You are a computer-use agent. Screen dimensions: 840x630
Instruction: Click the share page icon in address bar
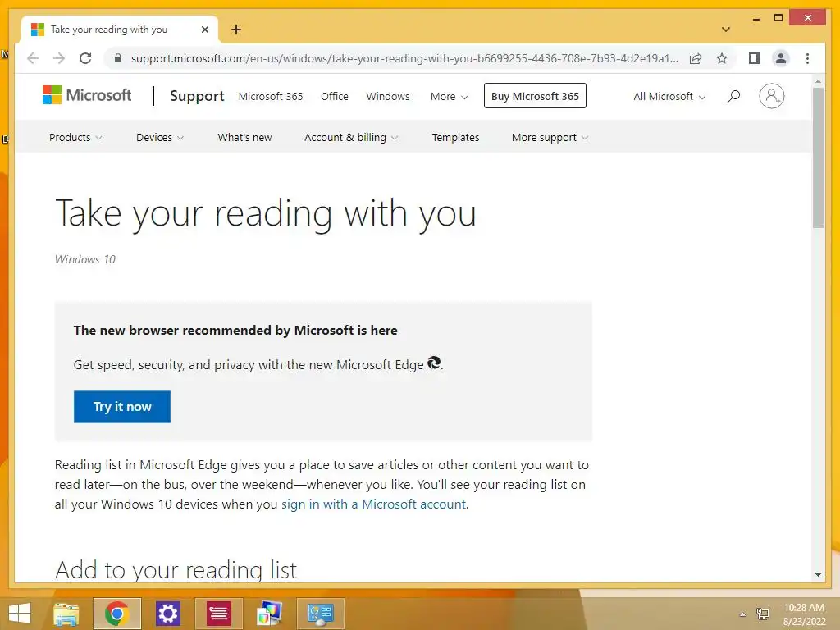[x=696, y=58]
